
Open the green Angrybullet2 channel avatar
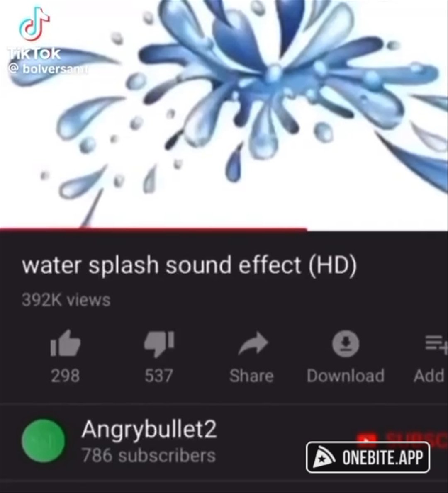pyautogui.click(x=44, y=441)
